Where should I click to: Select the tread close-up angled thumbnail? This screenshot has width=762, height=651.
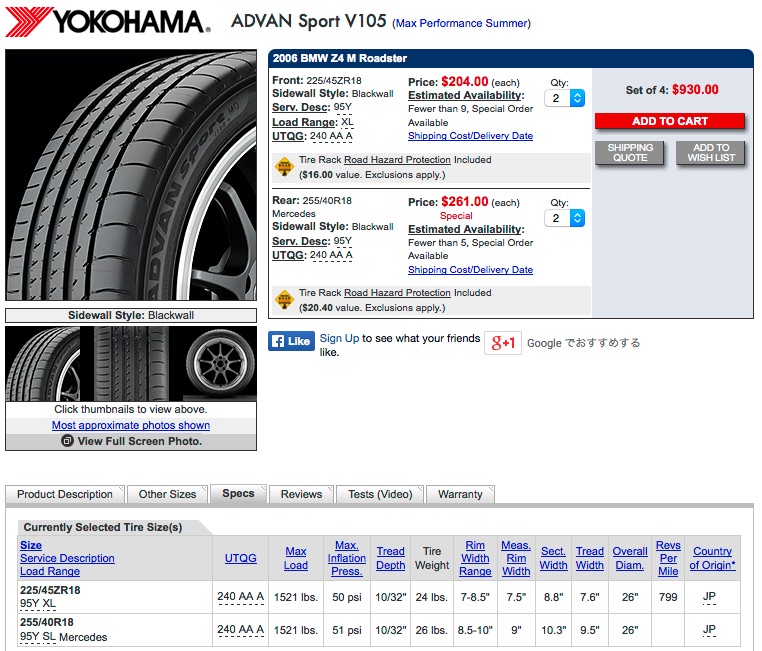click(x=43, y=363)
